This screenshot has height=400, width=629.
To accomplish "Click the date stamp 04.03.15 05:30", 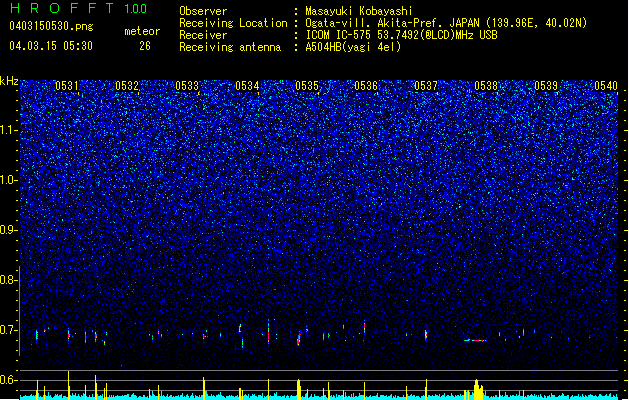I will pyautogui.click(x=51, y=46).
